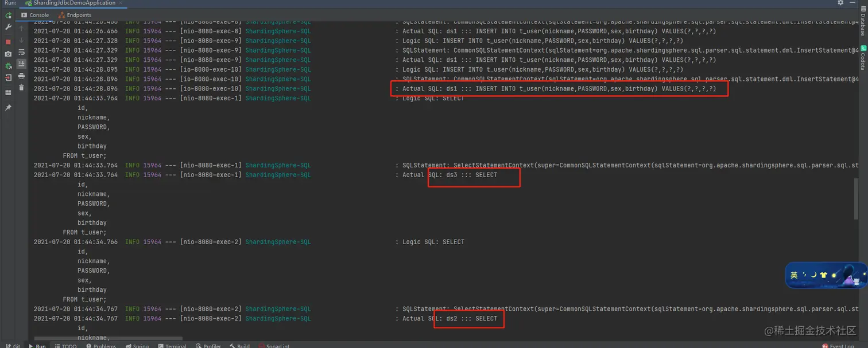Click the Actual SQL INSERT line at 01:44:28.096
The width and height of the screenshot is (868, 348).
coord(559,89)
